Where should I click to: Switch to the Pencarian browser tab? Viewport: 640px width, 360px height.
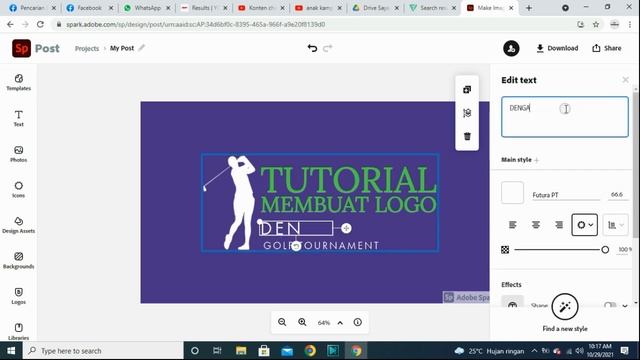coord(32,8)
